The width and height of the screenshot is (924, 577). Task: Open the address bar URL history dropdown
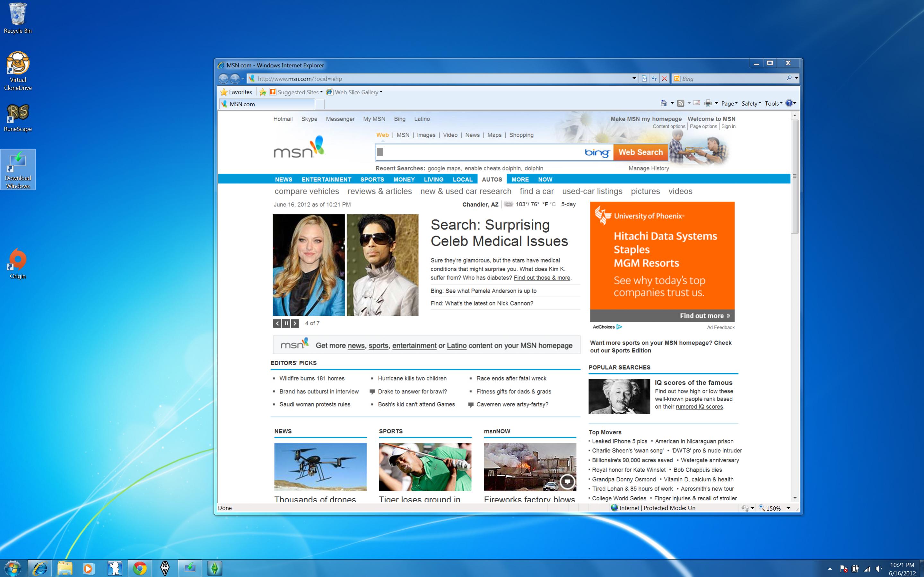click(634, 78)
